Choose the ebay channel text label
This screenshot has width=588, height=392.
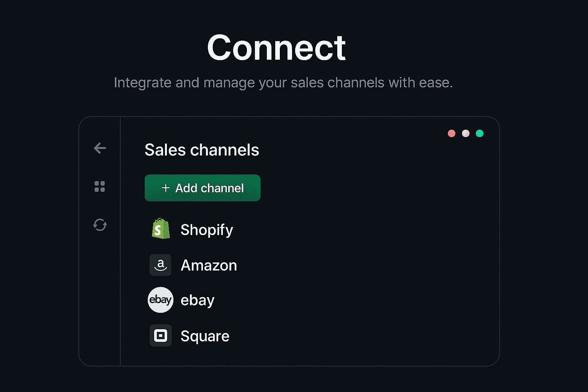[198, 300]
